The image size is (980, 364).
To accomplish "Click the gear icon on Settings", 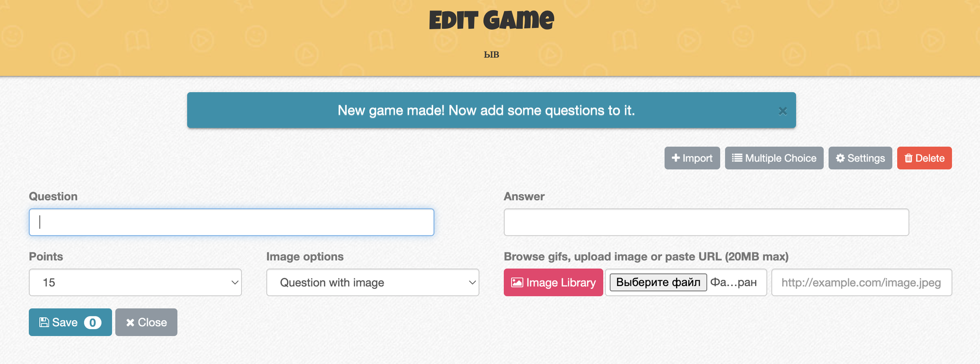I will [x=840, y=158].
